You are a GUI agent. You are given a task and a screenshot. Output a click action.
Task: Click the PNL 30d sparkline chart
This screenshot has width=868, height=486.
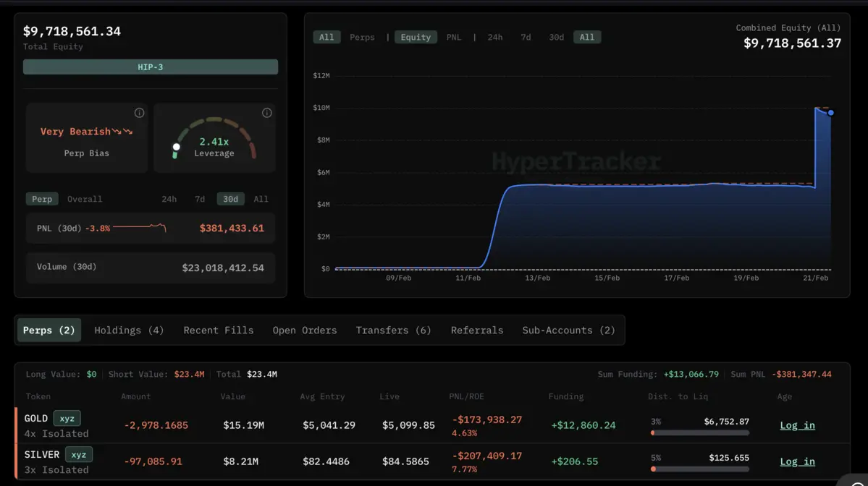[x=140, y=228]
